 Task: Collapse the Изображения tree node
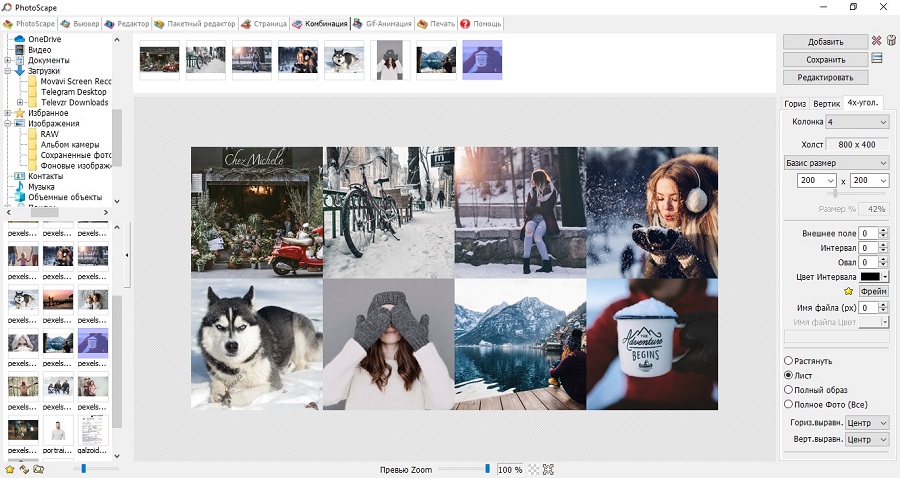tap(7, 123)
